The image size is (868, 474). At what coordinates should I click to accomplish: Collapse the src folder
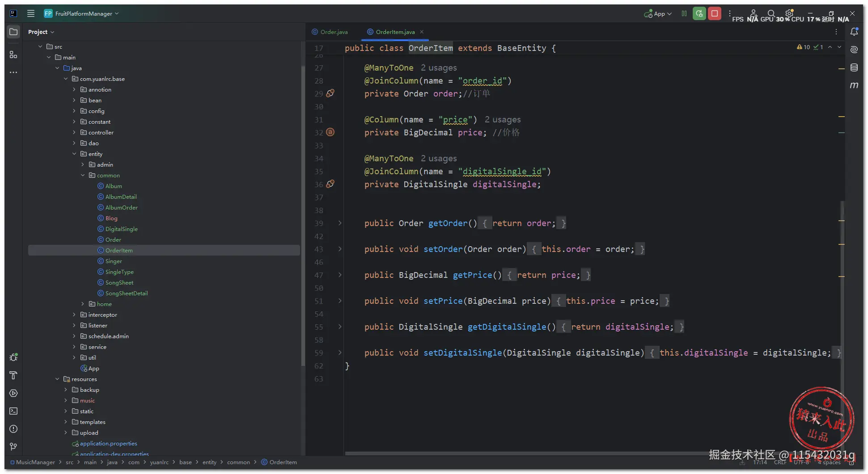40,46
